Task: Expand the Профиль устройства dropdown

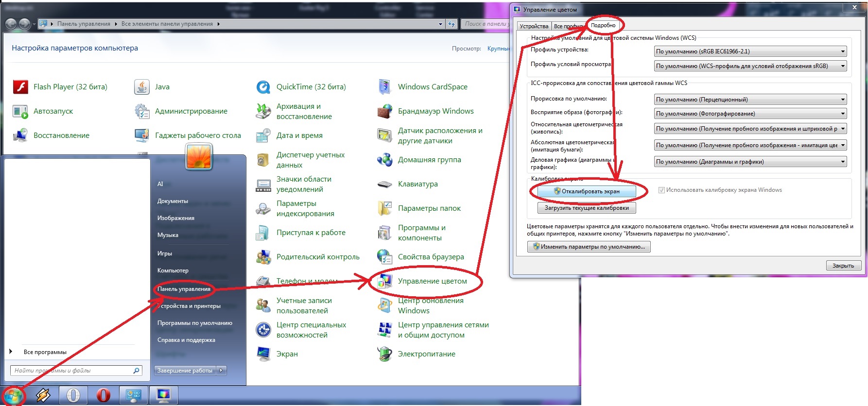Action: point(750,51)
